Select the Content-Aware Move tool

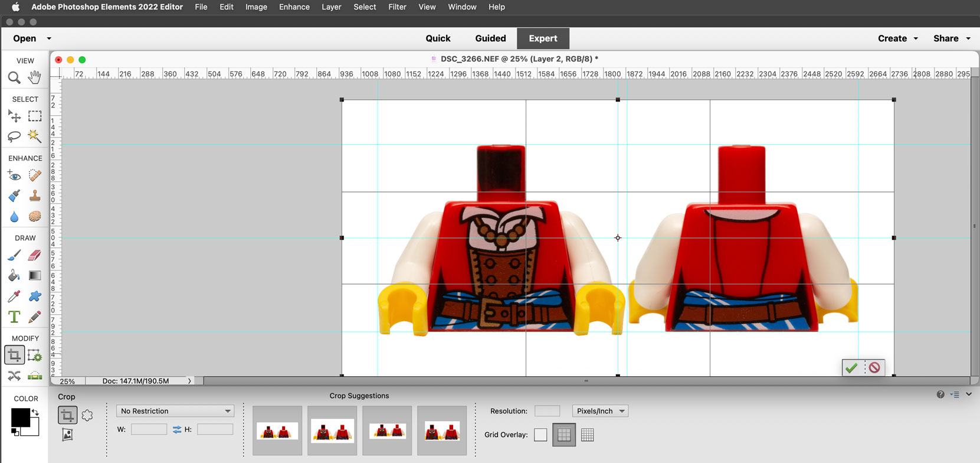pyautogui.click(x=14, y=376)
